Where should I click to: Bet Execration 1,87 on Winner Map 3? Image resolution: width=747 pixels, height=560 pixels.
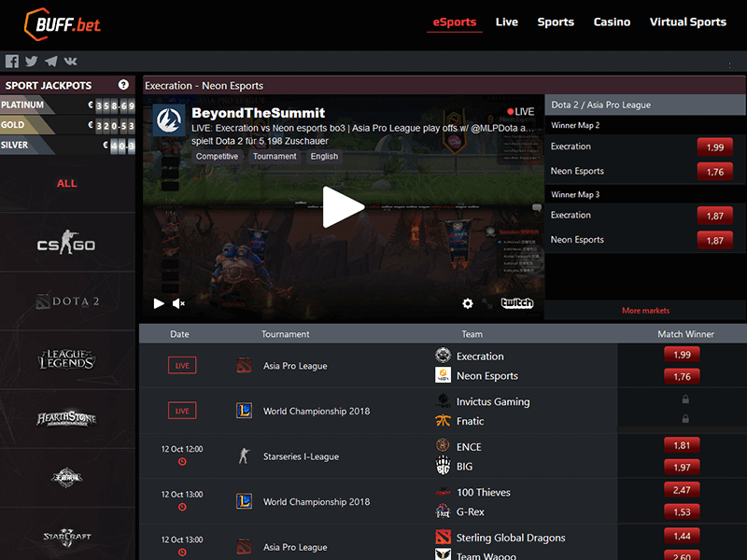[714, 216]
